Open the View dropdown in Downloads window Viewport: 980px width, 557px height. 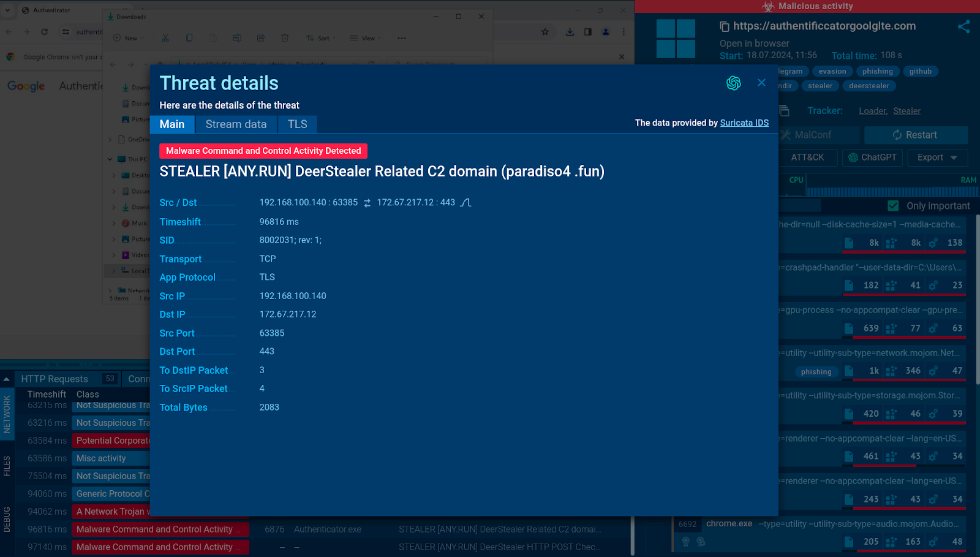366,38
